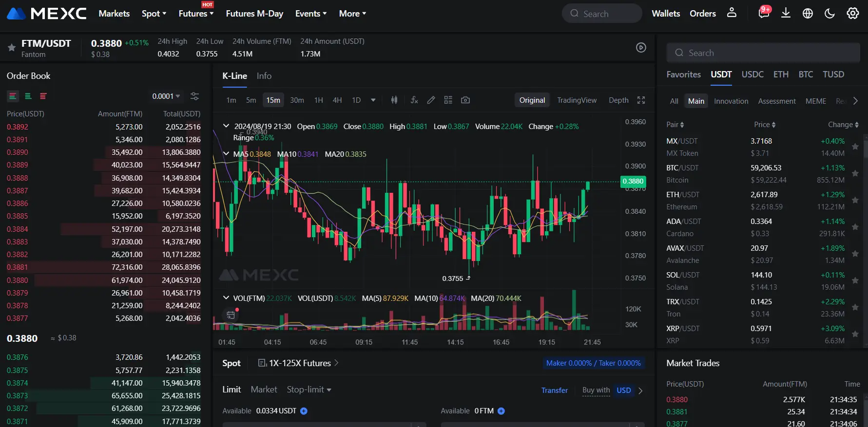The image size is (868, 427).
Task: Open the chart indicators function icon
Action: [414, 100]
